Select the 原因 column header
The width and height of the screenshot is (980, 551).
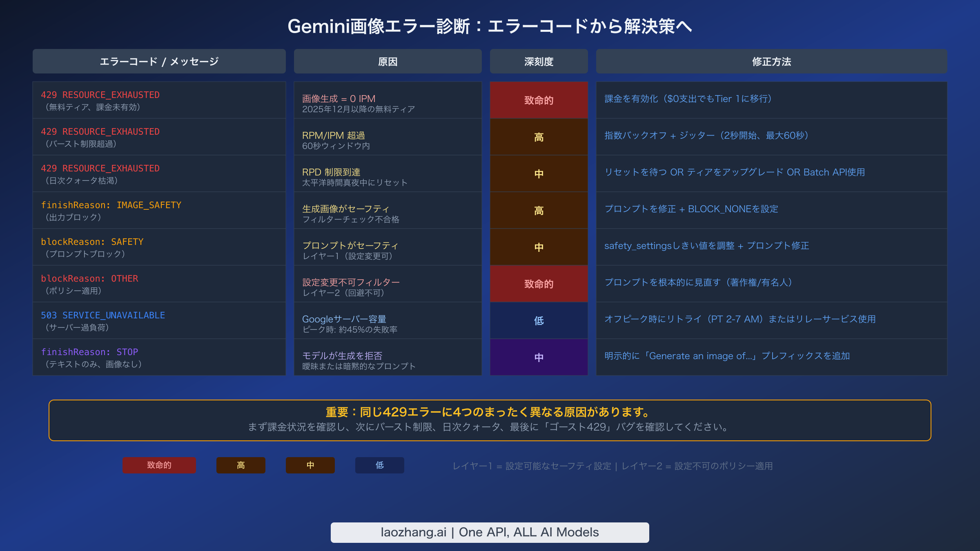click(387, 61)
